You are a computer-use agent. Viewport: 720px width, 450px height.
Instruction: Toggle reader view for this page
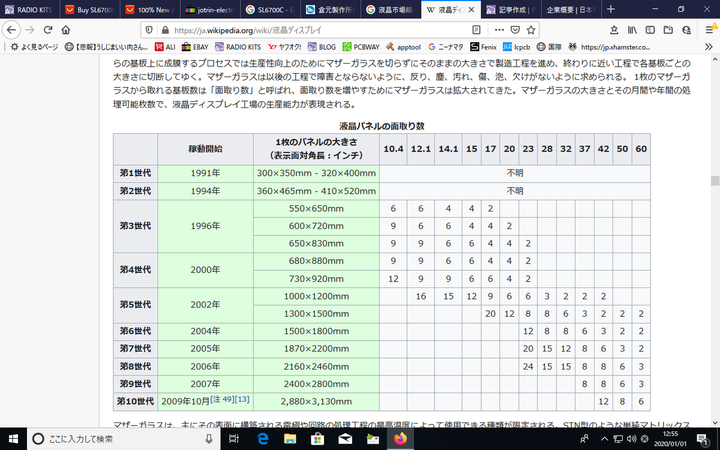(x=476, y=30)
